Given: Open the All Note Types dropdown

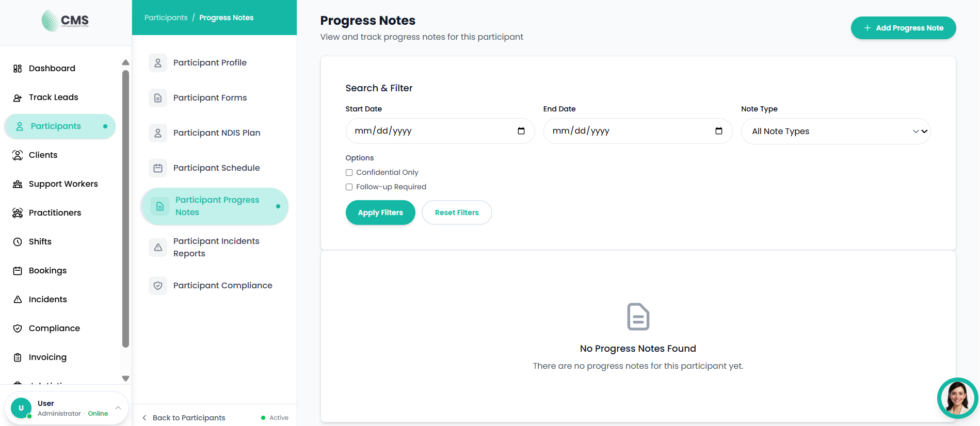Looking at the screenshot, I should [836, 131].
